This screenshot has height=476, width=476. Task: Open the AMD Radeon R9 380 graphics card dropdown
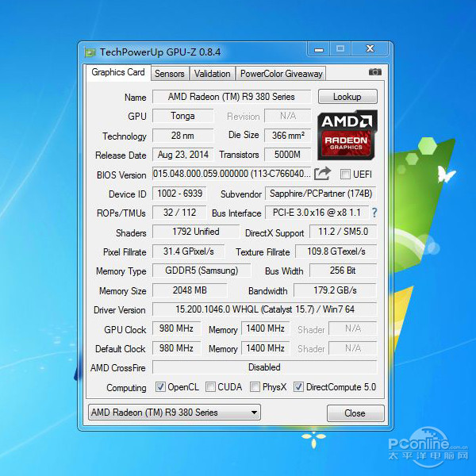(x=175, y=413)
